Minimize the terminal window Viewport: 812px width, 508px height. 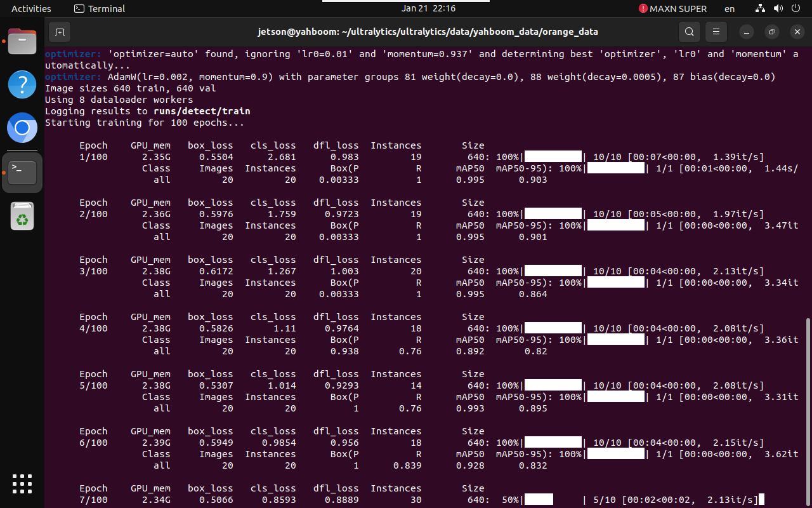point(748,32)
